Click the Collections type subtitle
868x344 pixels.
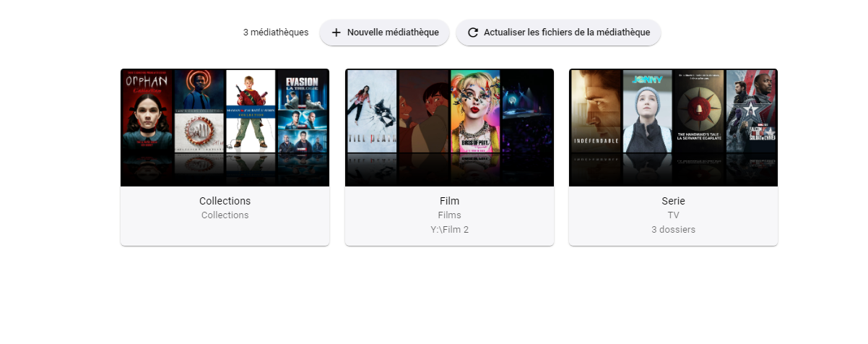click(225, 215)
